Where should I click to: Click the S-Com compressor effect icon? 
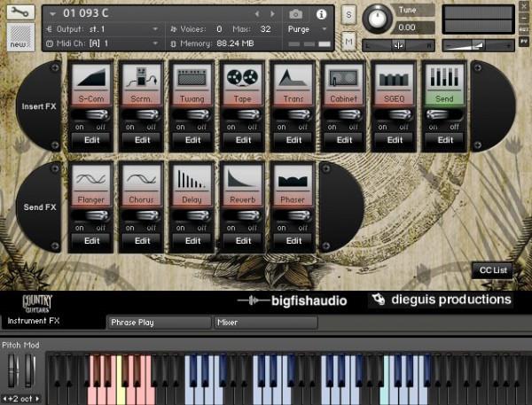tap(90, 78)
